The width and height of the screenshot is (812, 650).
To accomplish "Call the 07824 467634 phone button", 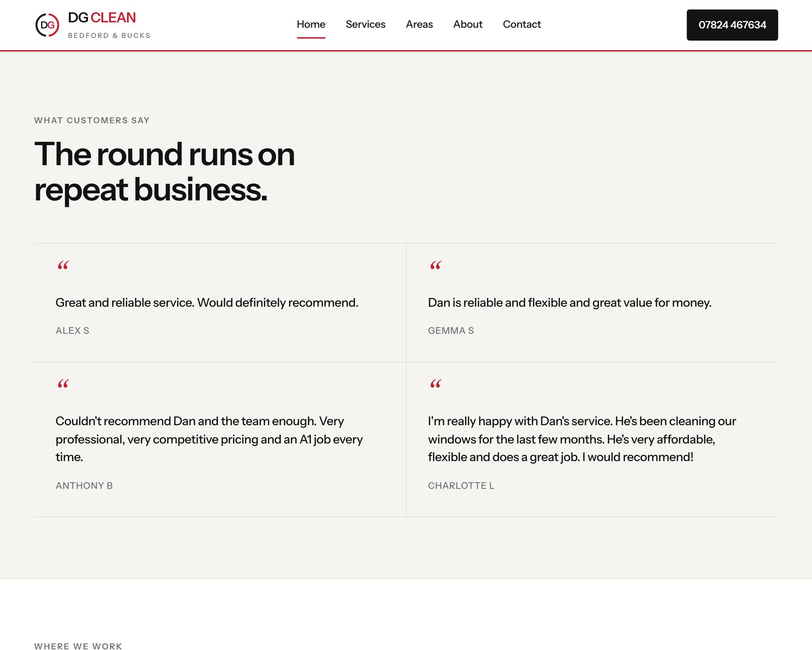I will pyautogui.click(x=732, y=25).
